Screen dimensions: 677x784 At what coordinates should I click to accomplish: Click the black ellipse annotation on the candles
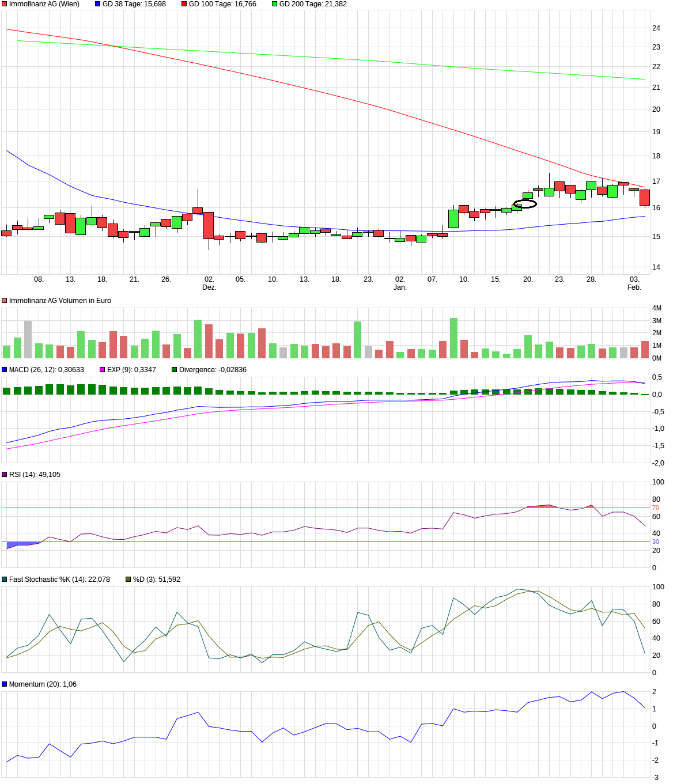pyautogui.click(x=525, y=204)
